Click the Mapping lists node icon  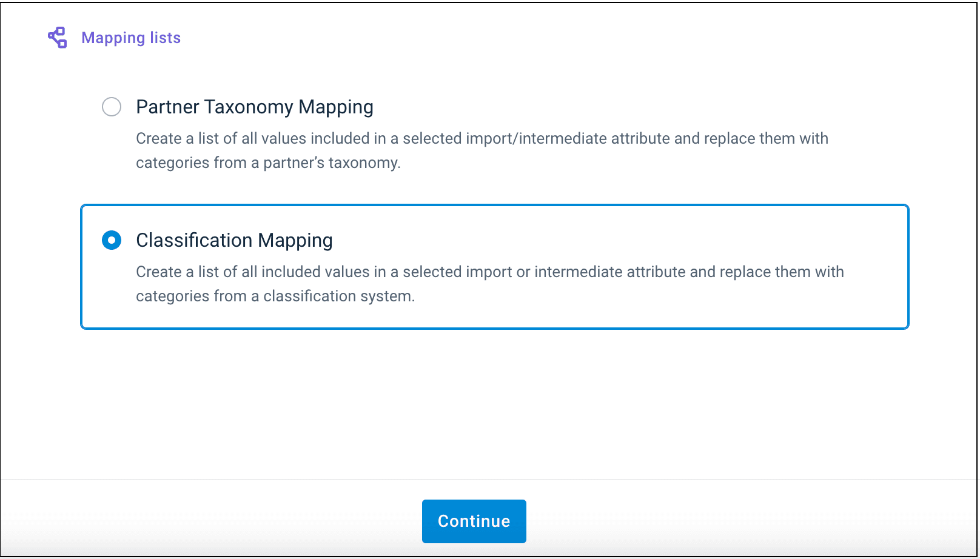click(x=57, y=38)
